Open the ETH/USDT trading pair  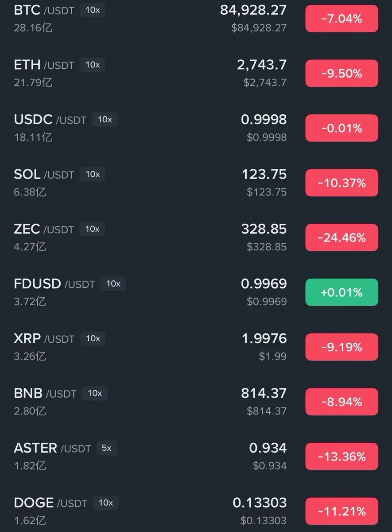pyautogui.click(x=44, y=65)
